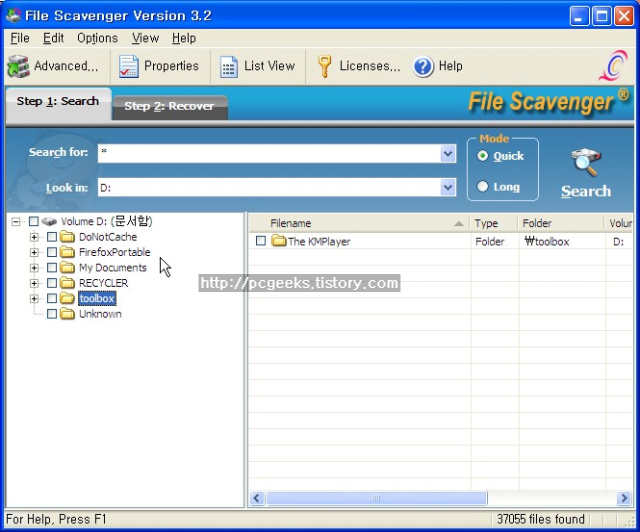The width and height of the screenshot is (640, 532).
Task: Sort by Filename column header
Action: click(x=358, y=223)
